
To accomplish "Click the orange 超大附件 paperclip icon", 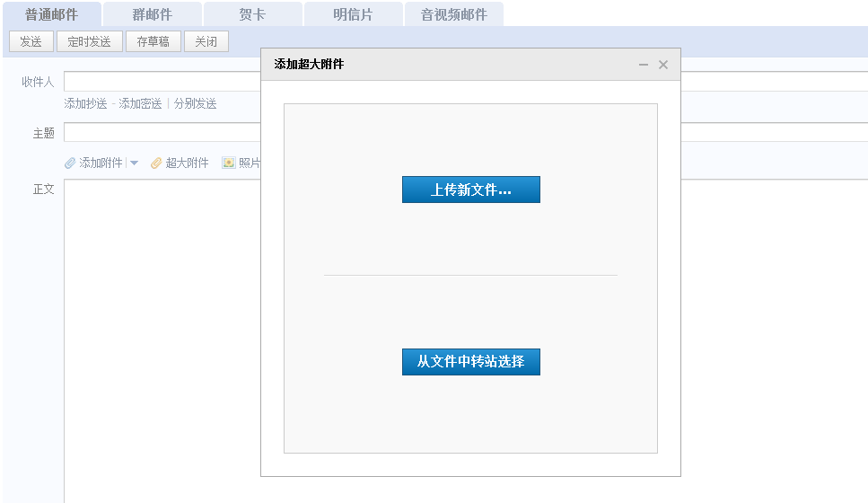I will [x=156, y=163].
